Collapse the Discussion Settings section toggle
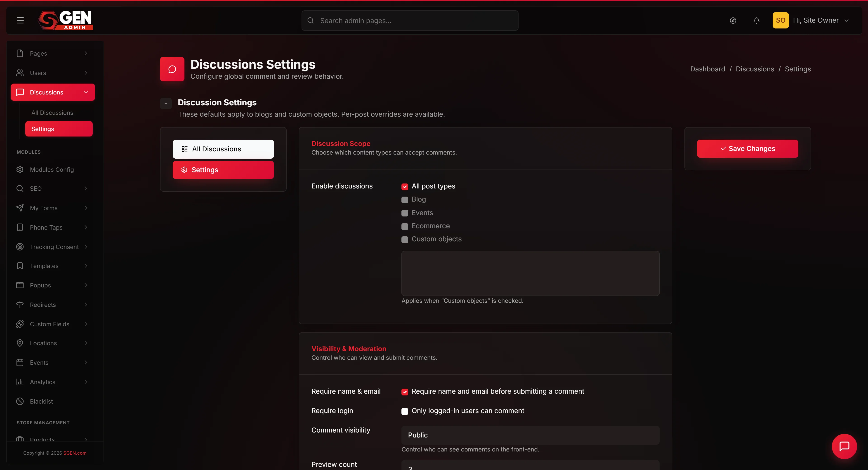Screen dimensions: 868x470 coord(166,103)
